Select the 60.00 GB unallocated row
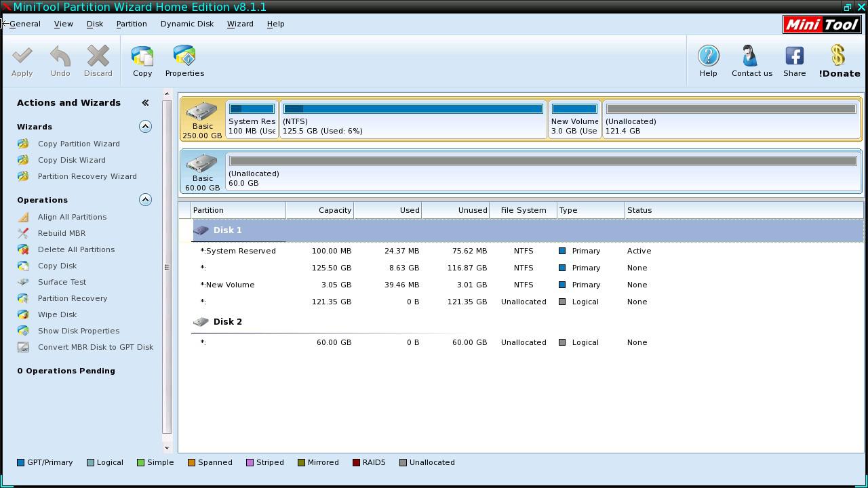 click(528, 342)
